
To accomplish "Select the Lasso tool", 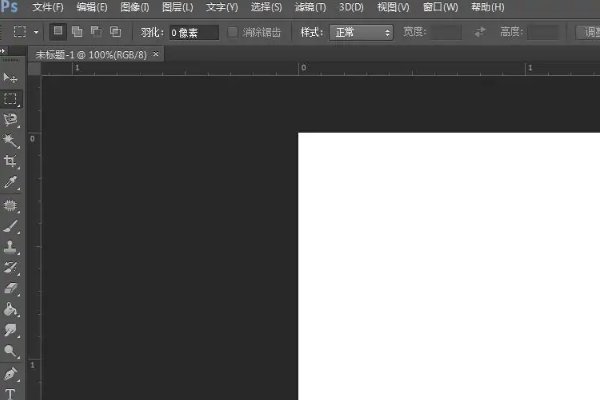I will click(11, 120).
